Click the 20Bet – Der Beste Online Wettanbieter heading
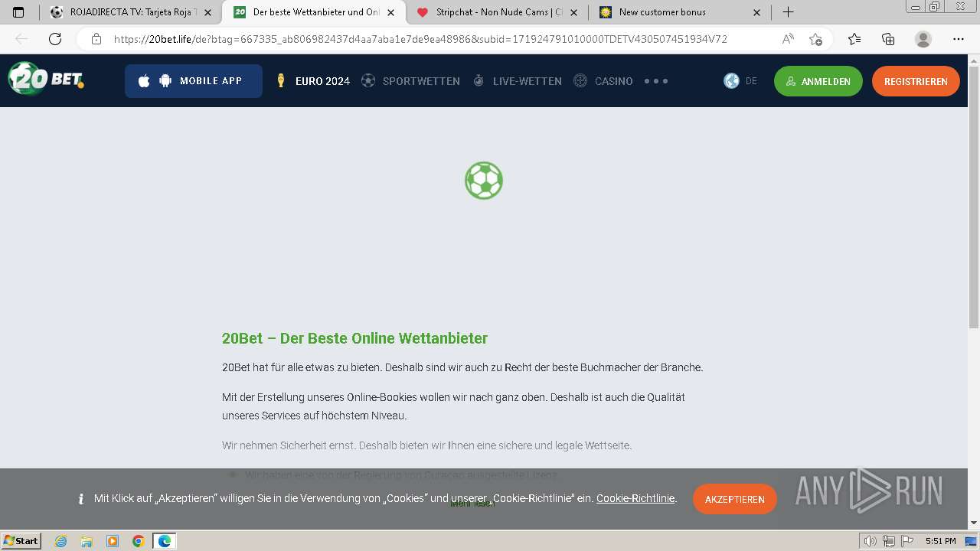The width and height of the screenshot is (980, 551). point(354,338)
